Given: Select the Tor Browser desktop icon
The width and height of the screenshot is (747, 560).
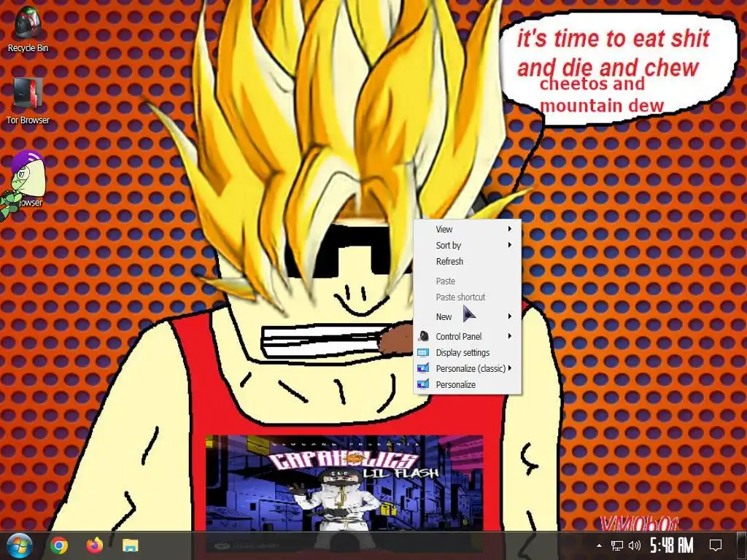Looking at the screenshot, I should [28, 100].
